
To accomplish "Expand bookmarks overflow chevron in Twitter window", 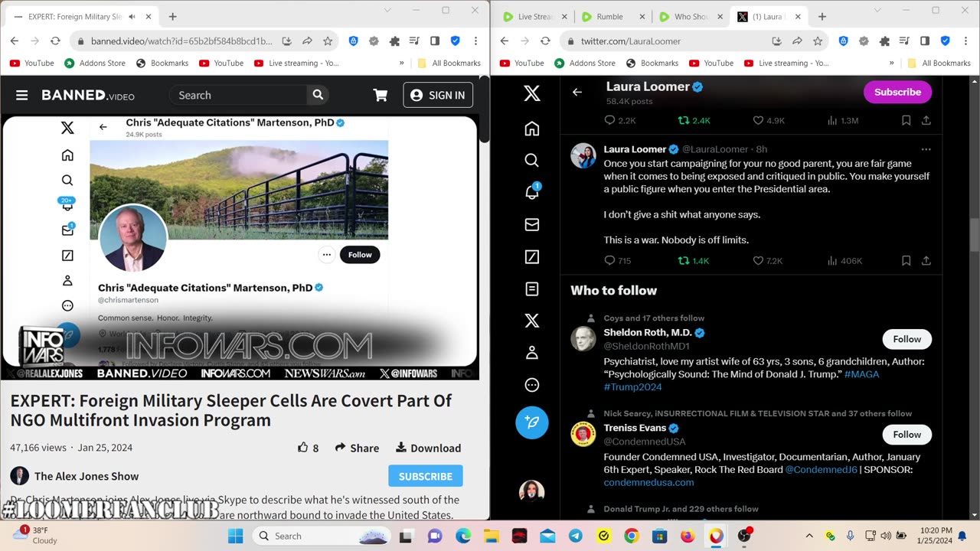I will (x=891, y=63).
